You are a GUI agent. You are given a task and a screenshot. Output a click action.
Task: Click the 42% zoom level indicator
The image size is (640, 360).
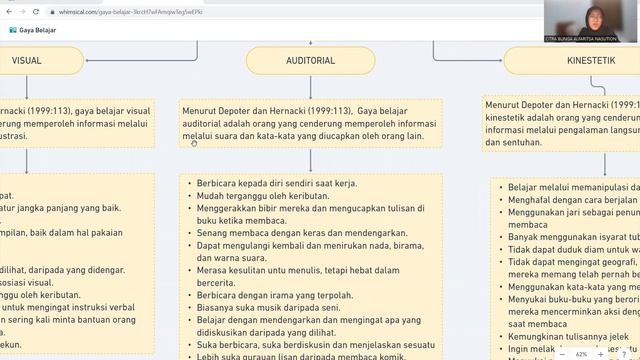pyautogui.click(x=581, y=354)
